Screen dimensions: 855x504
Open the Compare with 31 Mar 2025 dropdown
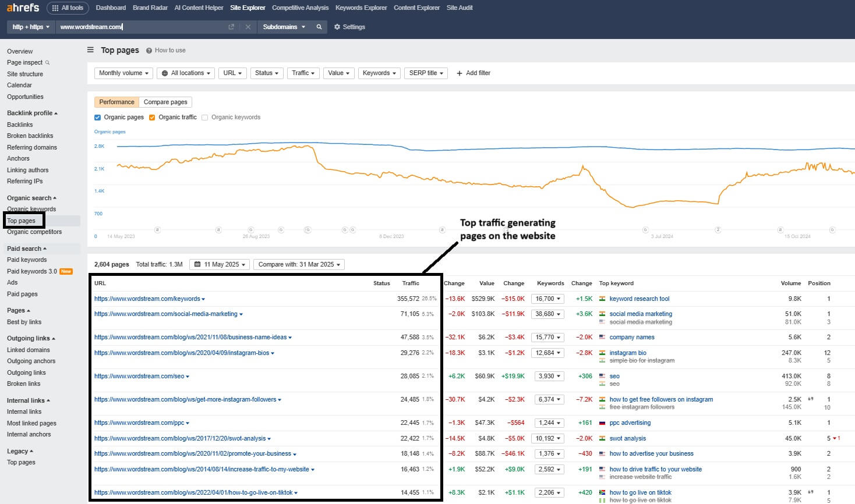[299, 264]
